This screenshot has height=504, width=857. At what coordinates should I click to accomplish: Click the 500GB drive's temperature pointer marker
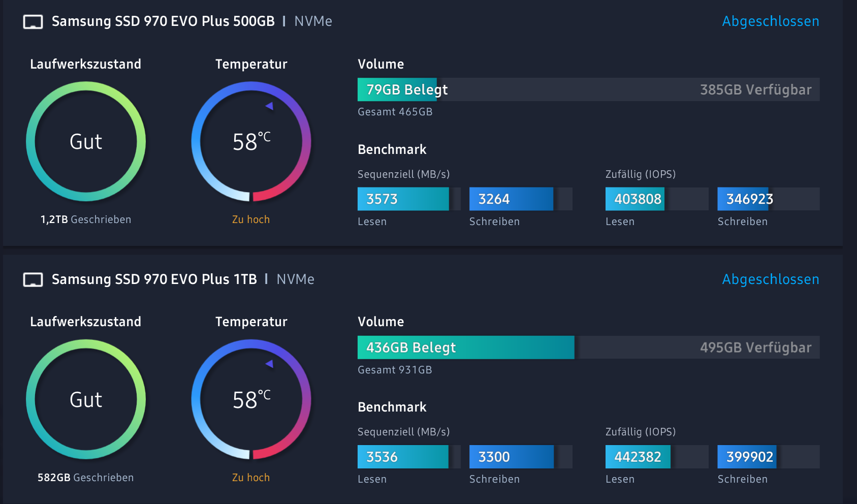[x=269, y=106]
